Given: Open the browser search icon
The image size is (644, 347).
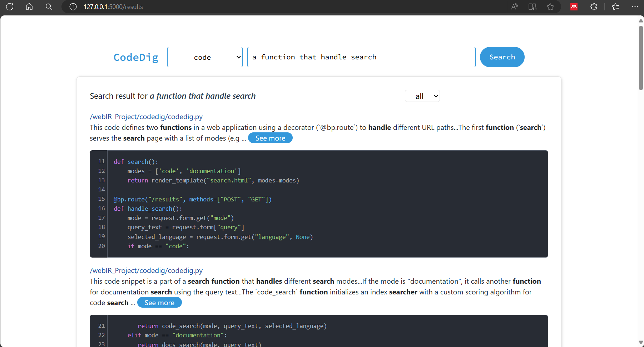Looking at the screenshot, I should tap(49, 6).
